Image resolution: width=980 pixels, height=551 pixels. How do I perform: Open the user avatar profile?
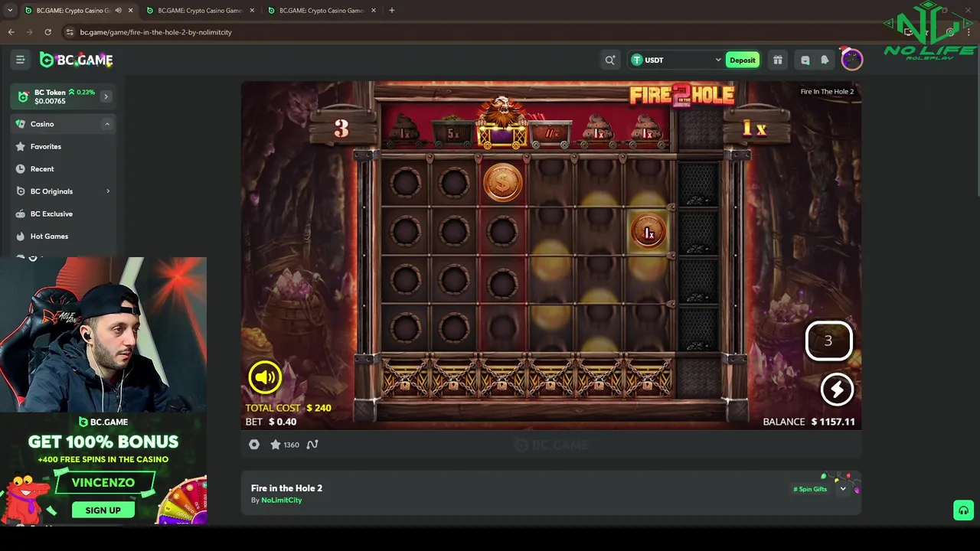[851, 59]
